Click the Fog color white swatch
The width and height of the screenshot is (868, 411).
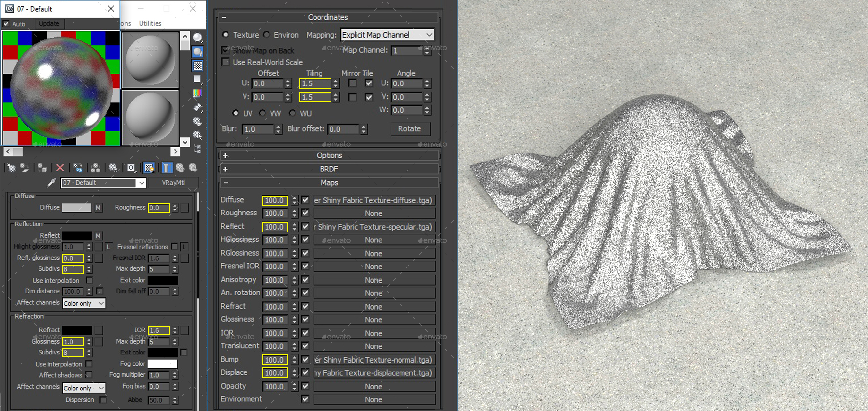[x=162, y=364]
